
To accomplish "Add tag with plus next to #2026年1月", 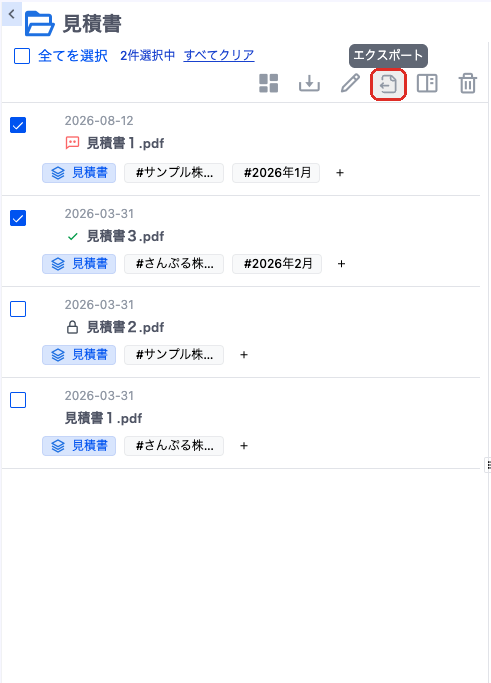I will pyautogui.click(x=340, y=173).
